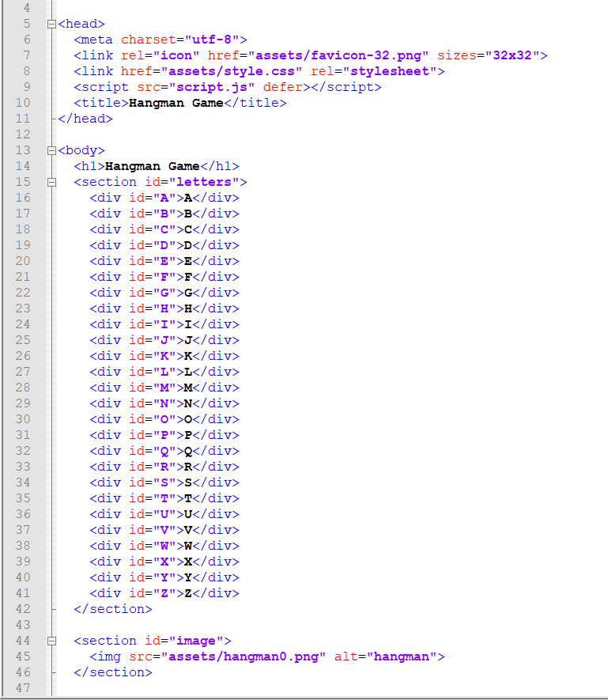Click the defer attribute in script tag

point(282,87)
